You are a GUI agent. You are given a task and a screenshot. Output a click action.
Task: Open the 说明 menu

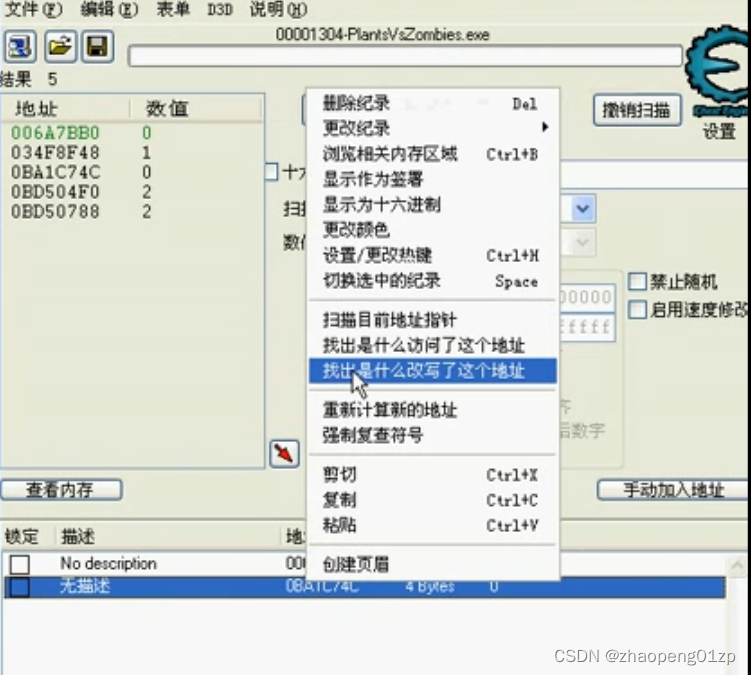pos(278,9)
